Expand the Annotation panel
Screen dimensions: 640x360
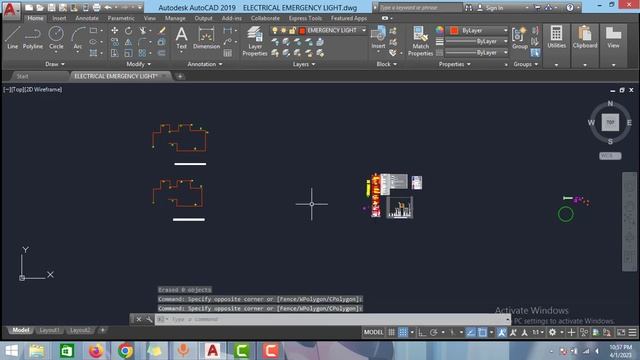point(205,64)
